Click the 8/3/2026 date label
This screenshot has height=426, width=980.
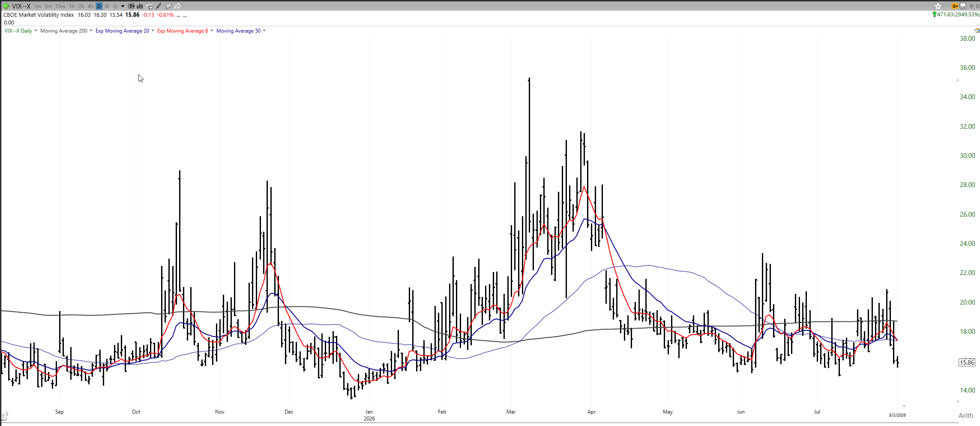897,415
